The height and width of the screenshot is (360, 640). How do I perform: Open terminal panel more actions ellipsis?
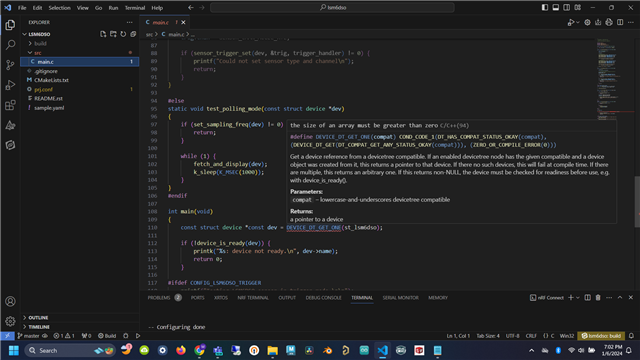609,298
